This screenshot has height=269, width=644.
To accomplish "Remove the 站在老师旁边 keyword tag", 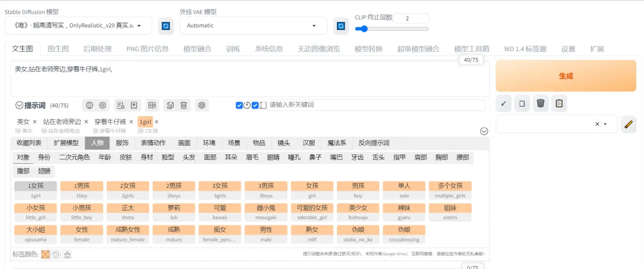I will [86, 122].
